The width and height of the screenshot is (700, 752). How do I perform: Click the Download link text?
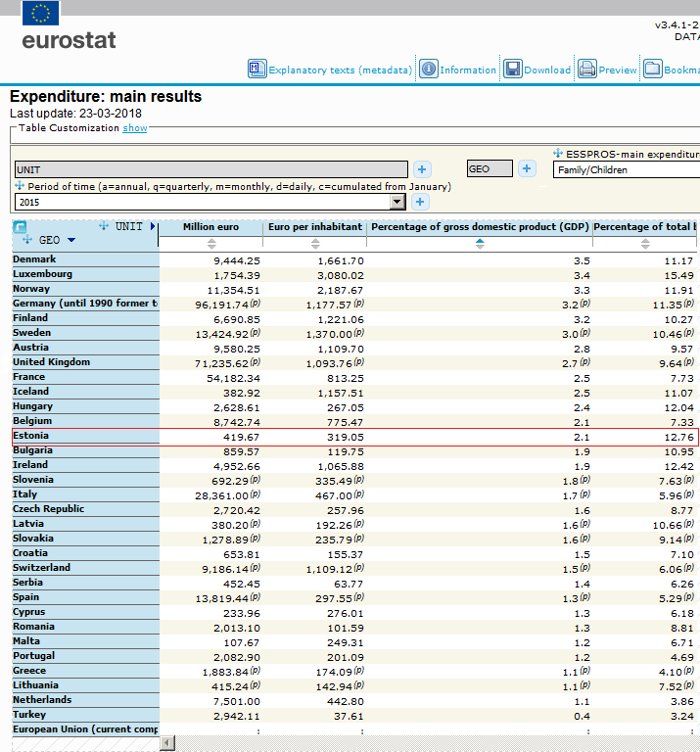547,70
